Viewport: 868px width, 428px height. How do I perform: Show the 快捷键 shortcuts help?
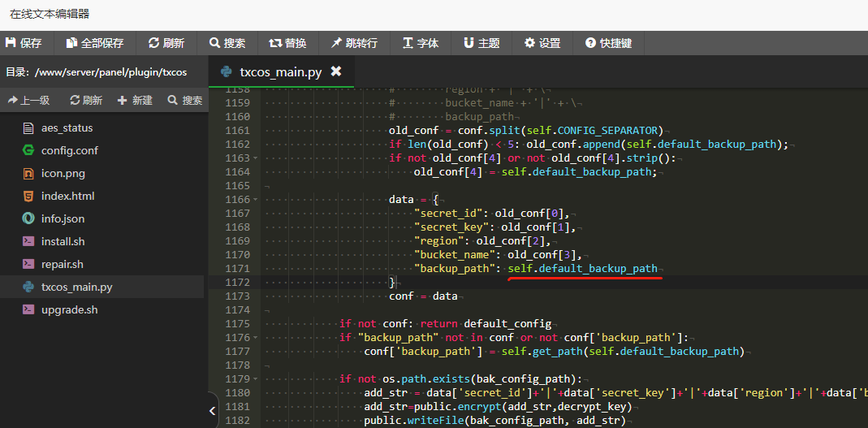pyautogui.click(x=608, y=43)
